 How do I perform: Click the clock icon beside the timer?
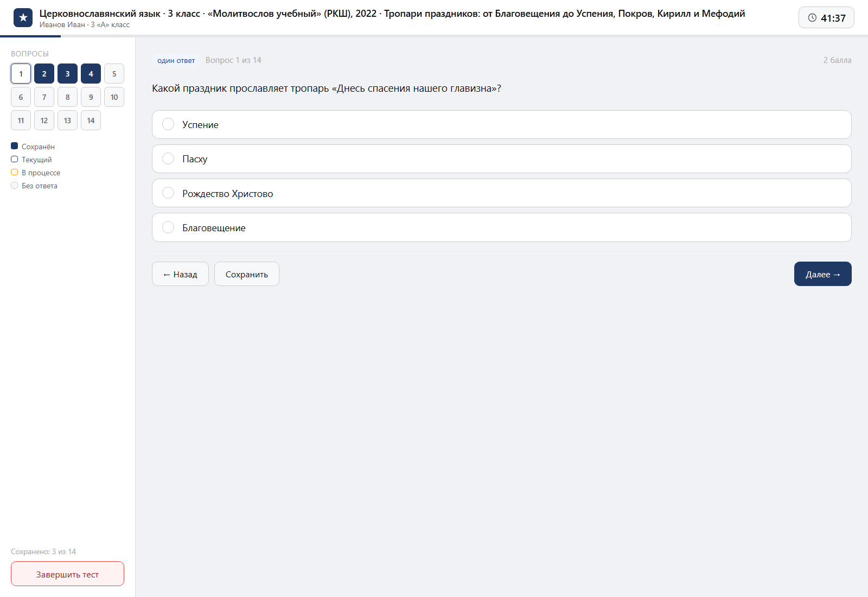pos(812,18)
